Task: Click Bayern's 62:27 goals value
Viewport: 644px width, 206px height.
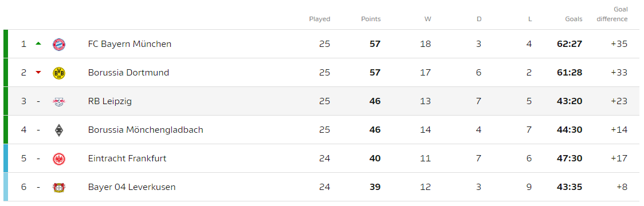Action: 570,44
